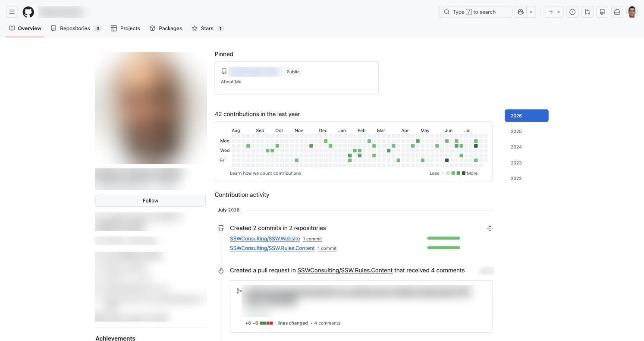Image resolution: width=644 pixels, height=341 pixels.
Task: Click the 42 contributions in the last year heading
Action: pyautogui.click(x=258, y=114)
